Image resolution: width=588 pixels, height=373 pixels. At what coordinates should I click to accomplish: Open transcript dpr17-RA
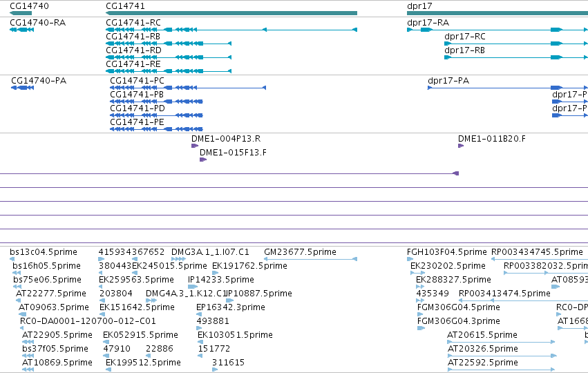[x=428, y=23]
